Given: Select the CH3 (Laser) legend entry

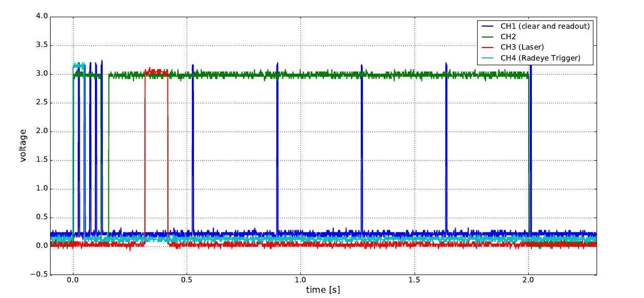Looking at the screenshot, I should (522, 47).
